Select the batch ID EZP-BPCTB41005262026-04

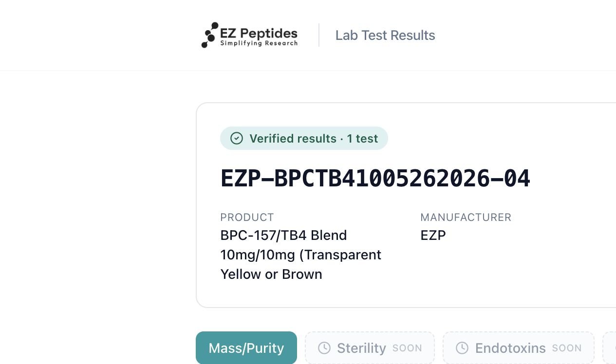(x=375, y=178)
